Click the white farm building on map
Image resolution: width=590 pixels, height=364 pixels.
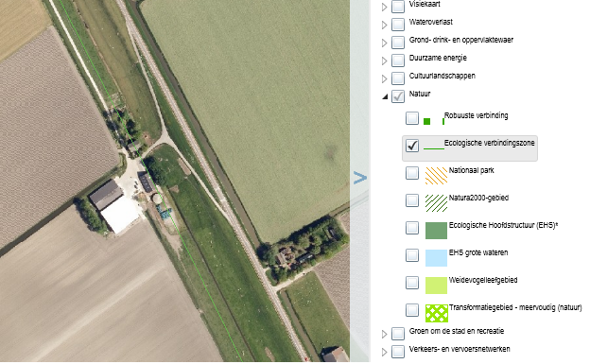pos(120,215)
